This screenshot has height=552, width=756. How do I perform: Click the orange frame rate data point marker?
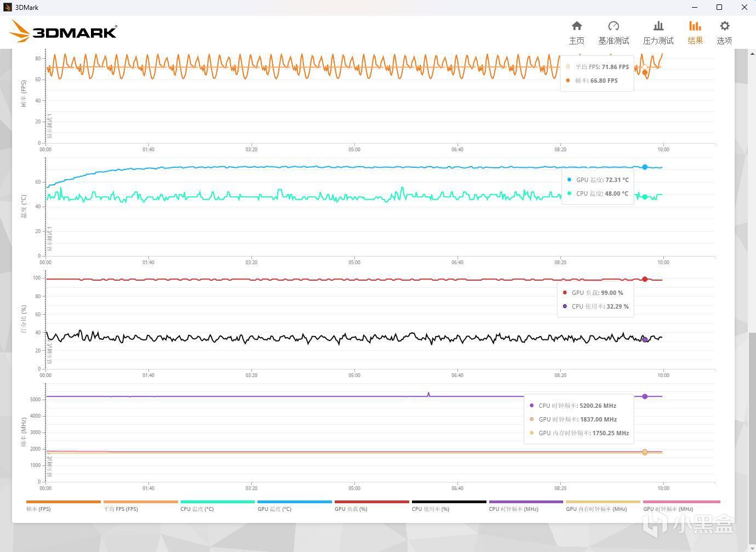[645, 72]
